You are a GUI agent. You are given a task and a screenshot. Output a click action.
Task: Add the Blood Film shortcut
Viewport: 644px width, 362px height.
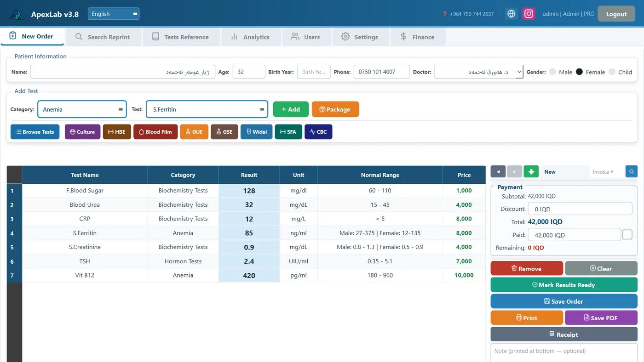click(x=155, y=132)
